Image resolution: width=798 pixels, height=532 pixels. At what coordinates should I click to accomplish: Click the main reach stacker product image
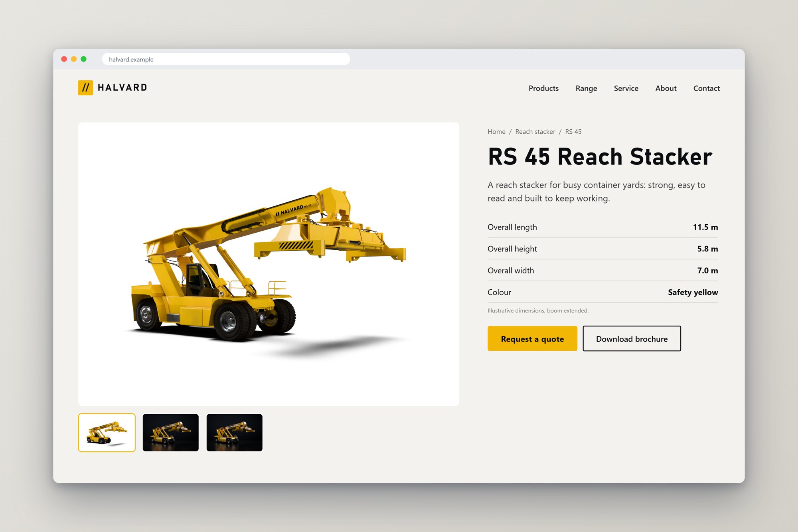pyautogui.click(x=269, y=264)
